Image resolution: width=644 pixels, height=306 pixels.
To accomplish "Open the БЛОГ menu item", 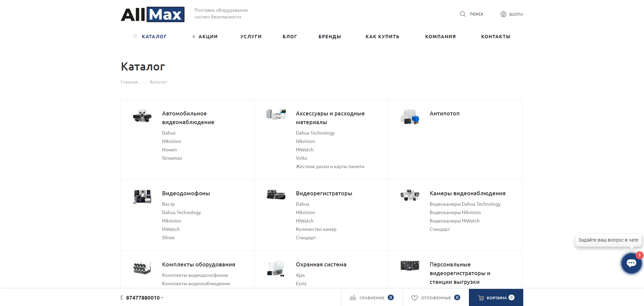I will click(290, 37).
